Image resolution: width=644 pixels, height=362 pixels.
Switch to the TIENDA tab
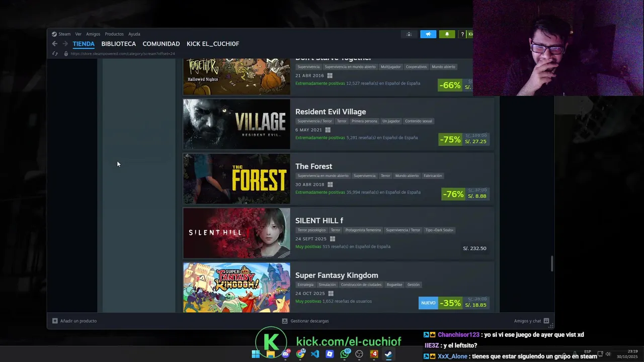tap(84, 44)
